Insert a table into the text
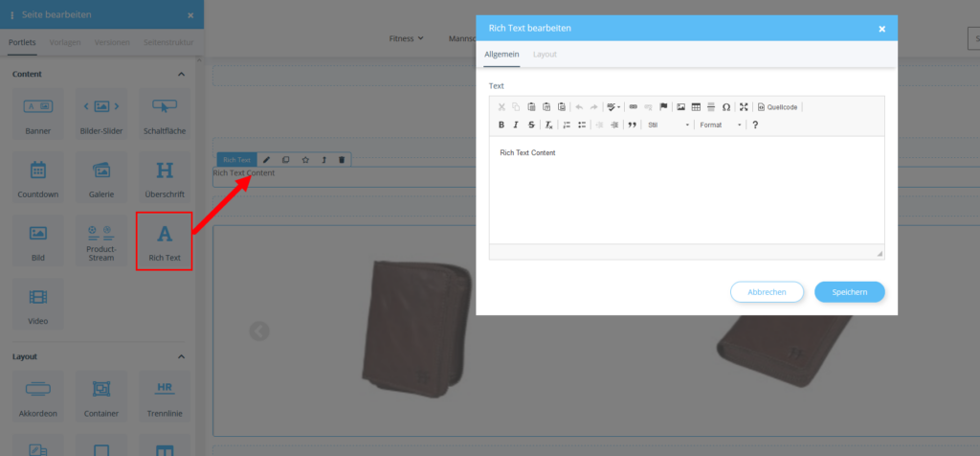This screenshot has width=980, height=456. (696, 106)
